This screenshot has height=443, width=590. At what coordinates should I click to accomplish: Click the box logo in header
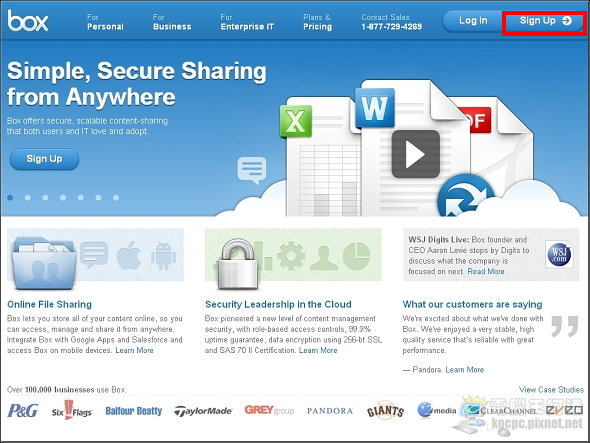(28, 21)
